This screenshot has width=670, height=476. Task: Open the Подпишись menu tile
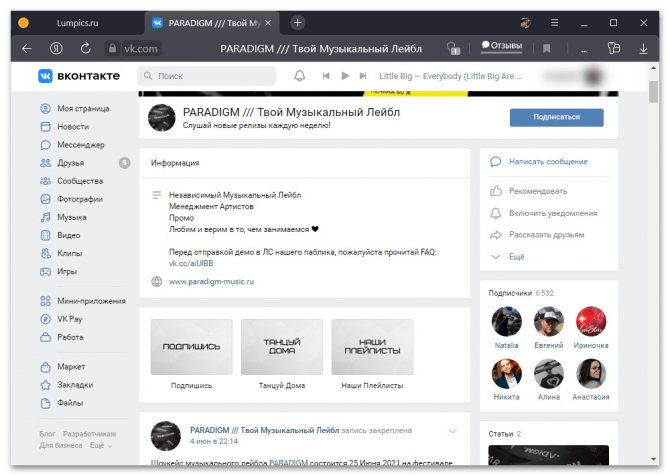click(191, 354)
